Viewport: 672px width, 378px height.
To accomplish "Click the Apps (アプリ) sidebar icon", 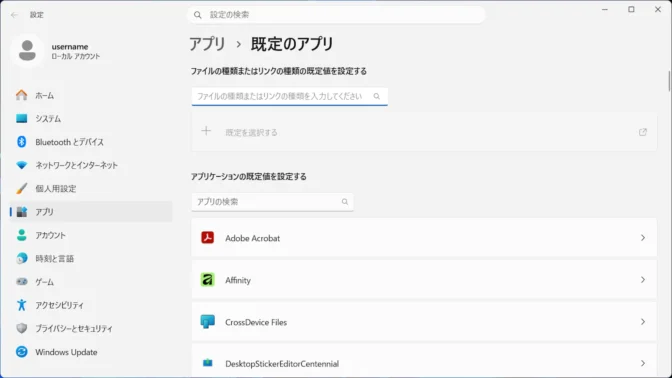I will [21, 212].
